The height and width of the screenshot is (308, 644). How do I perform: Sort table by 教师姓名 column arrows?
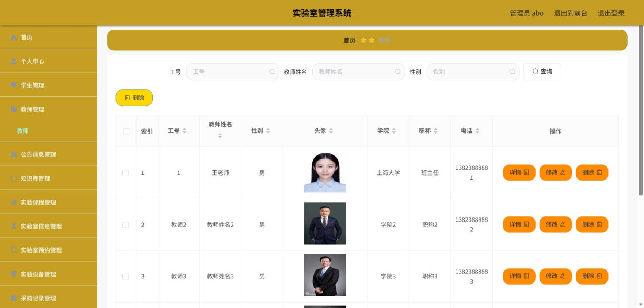point(220,136)
